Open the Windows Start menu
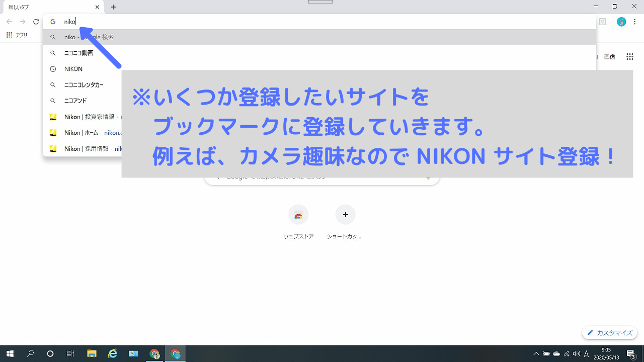 (10, 353)
